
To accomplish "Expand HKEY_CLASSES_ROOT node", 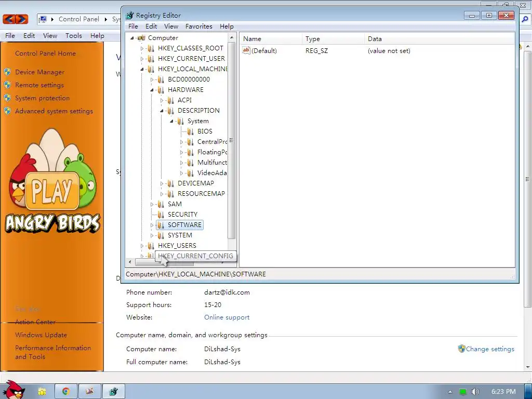I will [142, 48].
